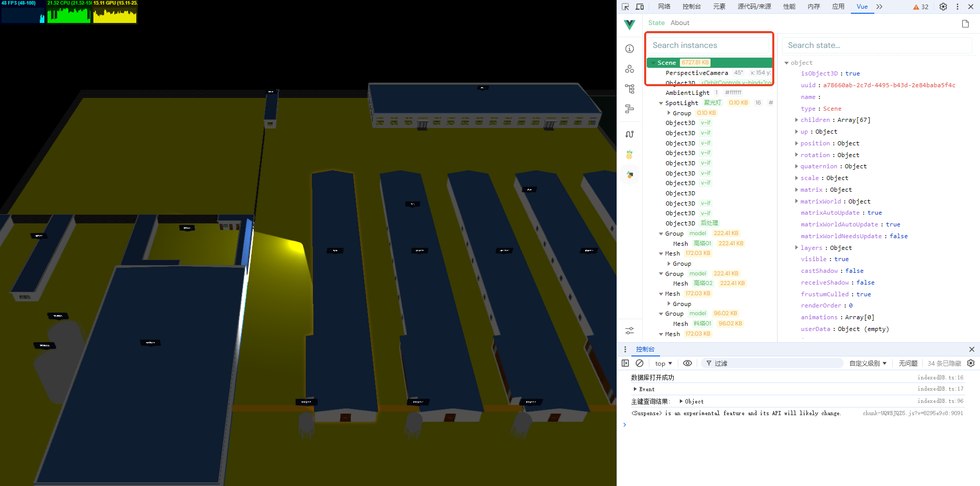This screenshot has height=486, width=980.
Task: Open the Pinia pineapple icon
Action: [630, 154]
